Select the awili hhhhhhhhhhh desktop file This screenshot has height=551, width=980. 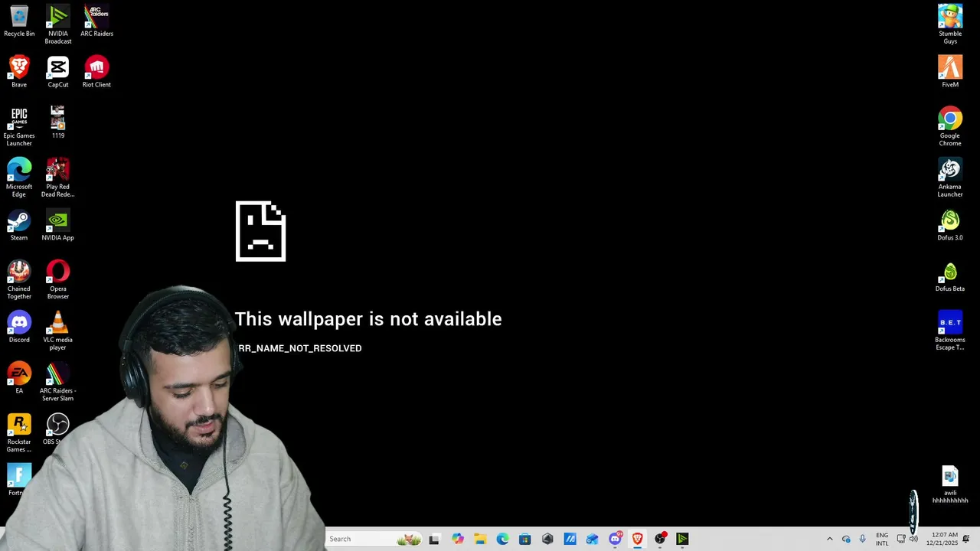point(950,484)
